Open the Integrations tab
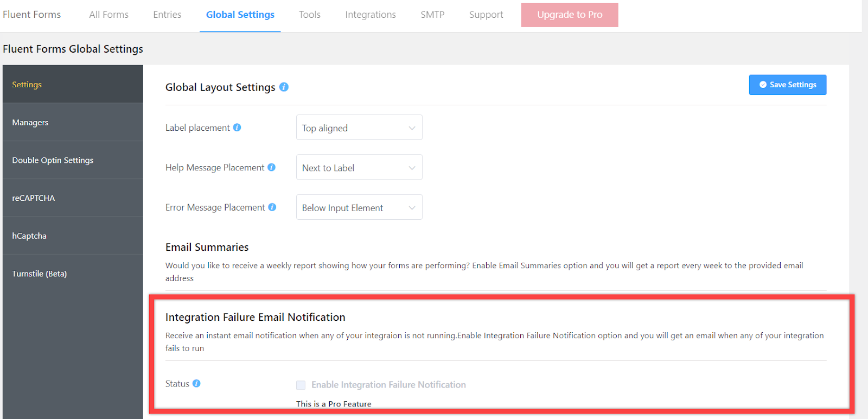The height and width of the screenshot is (419, 868). point(371,15)
